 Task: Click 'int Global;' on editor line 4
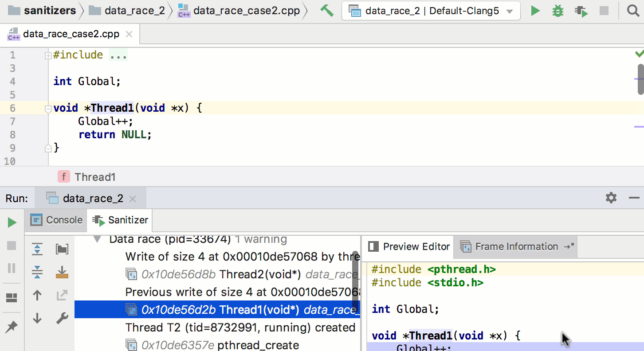87,82
